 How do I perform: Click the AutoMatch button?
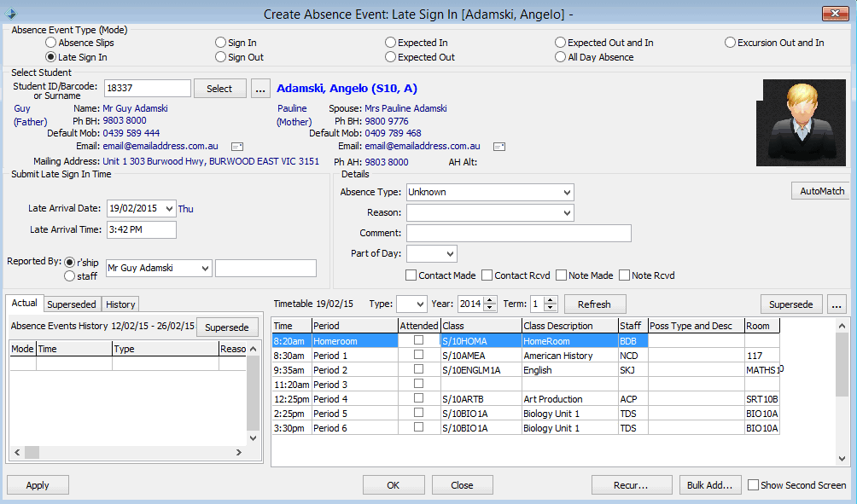pos(821,191)
